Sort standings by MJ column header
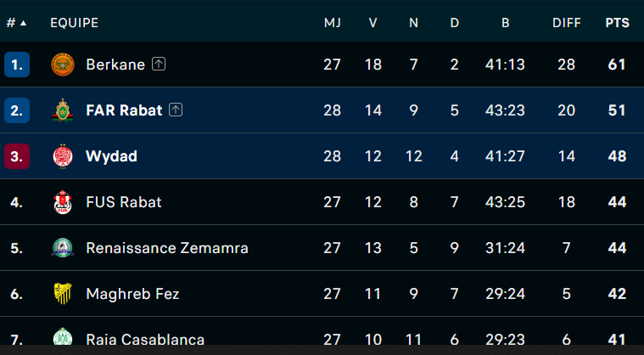 [333, 23]
